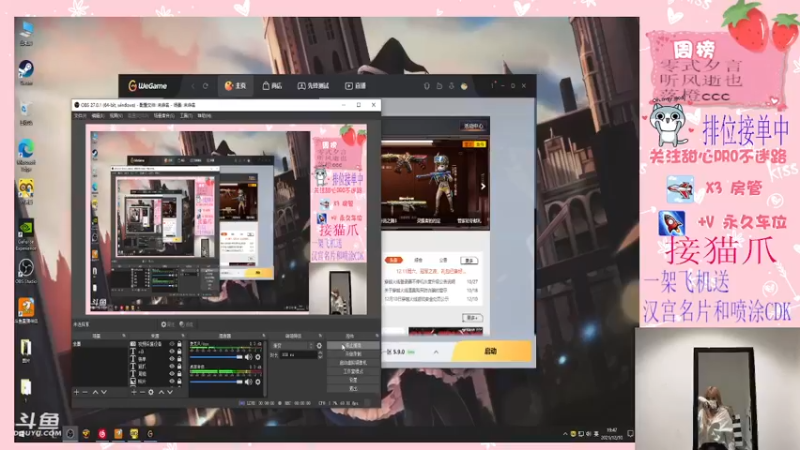Open OBS 工具 menu
The image size is (800, 450).
coord(186,116)
